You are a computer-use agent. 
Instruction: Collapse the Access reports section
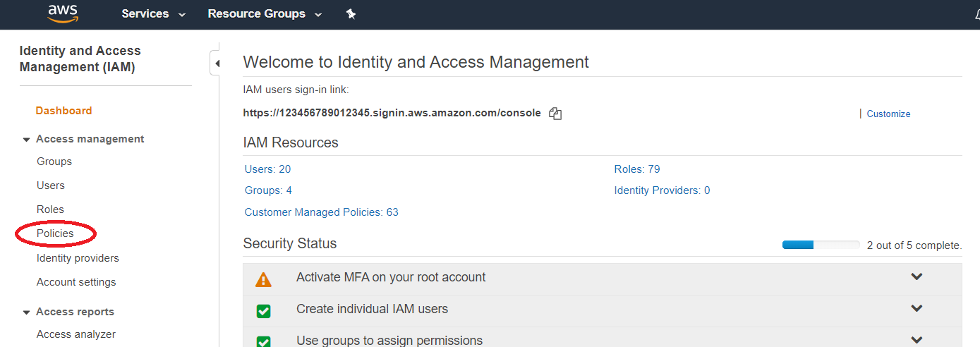coord(27,312)
